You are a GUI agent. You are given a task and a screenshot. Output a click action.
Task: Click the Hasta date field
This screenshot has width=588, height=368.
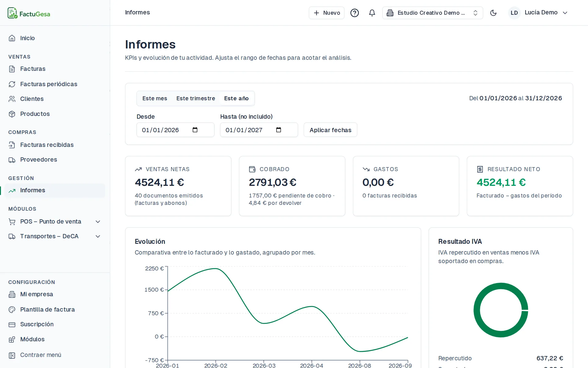pyautogui.click(x=259, y=130)
